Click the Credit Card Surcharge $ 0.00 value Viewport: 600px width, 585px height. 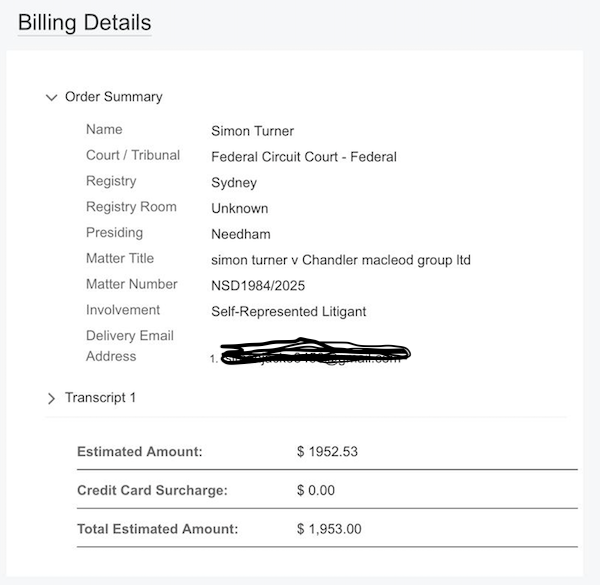tap(316, 491)
